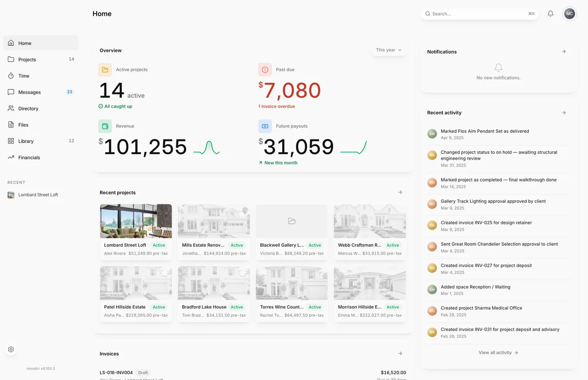
Task: Click the $101,255 revenue value
Action: coord(143,147)
